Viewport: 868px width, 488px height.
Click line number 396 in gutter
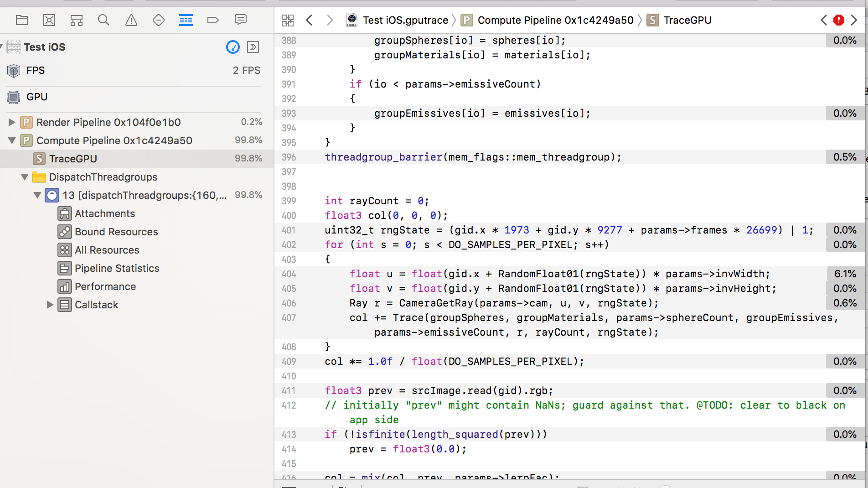[289, 157]
